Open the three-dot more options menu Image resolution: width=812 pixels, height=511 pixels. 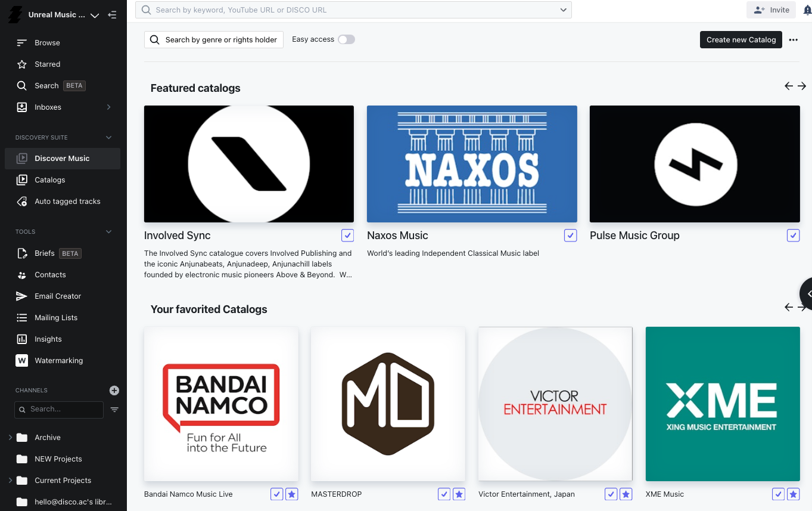793,40
